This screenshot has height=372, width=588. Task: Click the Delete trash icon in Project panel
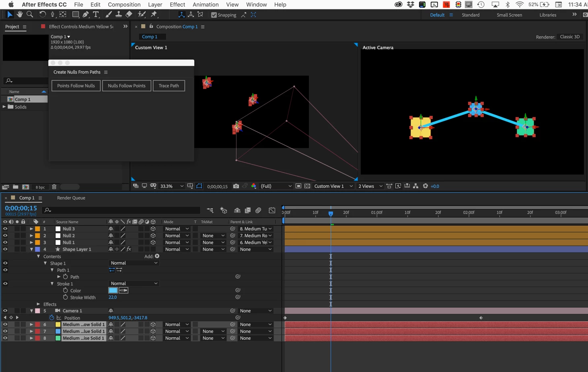point(54,187)
